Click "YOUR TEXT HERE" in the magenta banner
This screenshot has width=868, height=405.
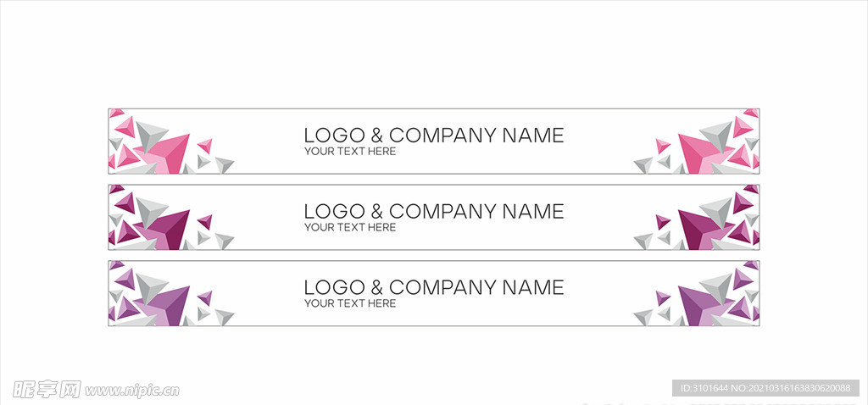coord(350,227)
